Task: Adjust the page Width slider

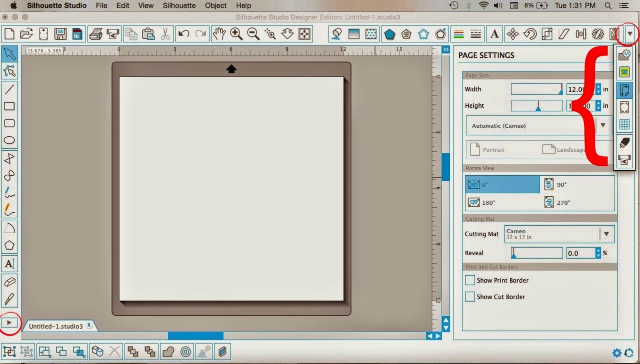Action: [x=537, y=89]
